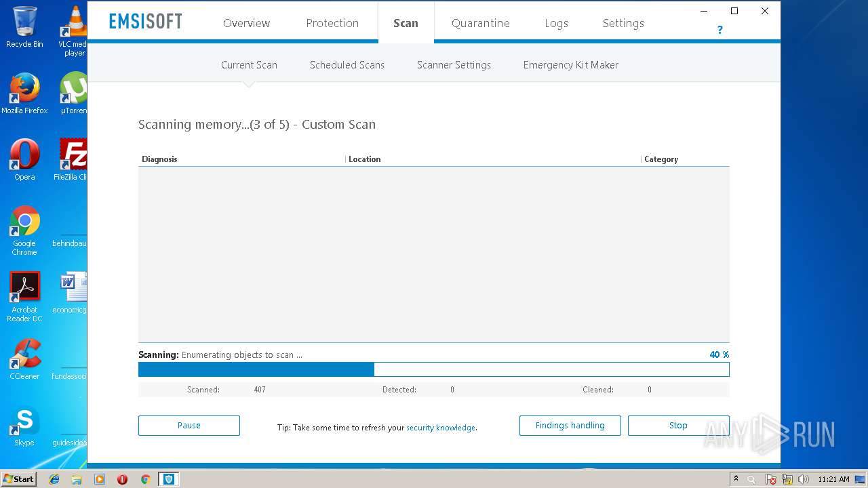
Task: Click the system clock showing 11:21 AM
Action: coord(833,479)
